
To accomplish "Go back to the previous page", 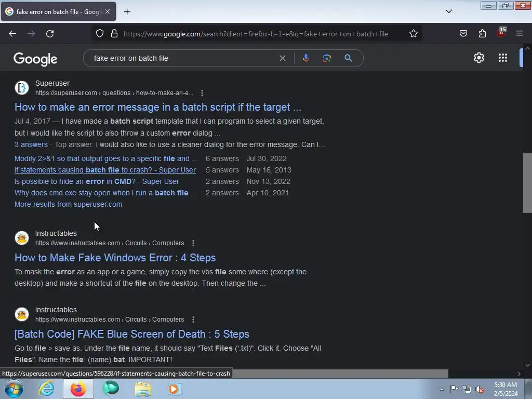I will pyautogui.click(x=12, y=34).
